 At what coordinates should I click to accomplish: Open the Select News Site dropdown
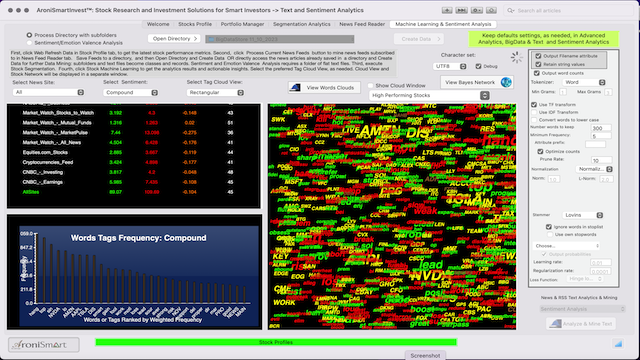click(49, 92)
